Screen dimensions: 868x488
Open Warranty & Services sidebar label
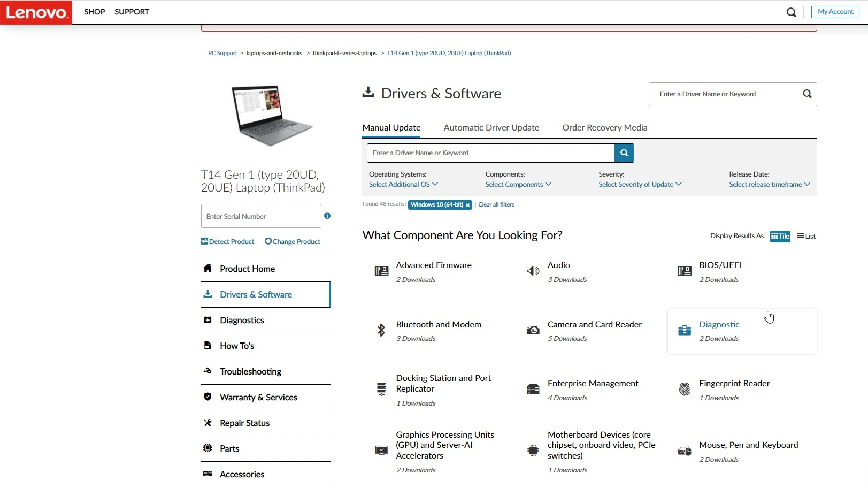pyautogui.click(x=258, y=398)
